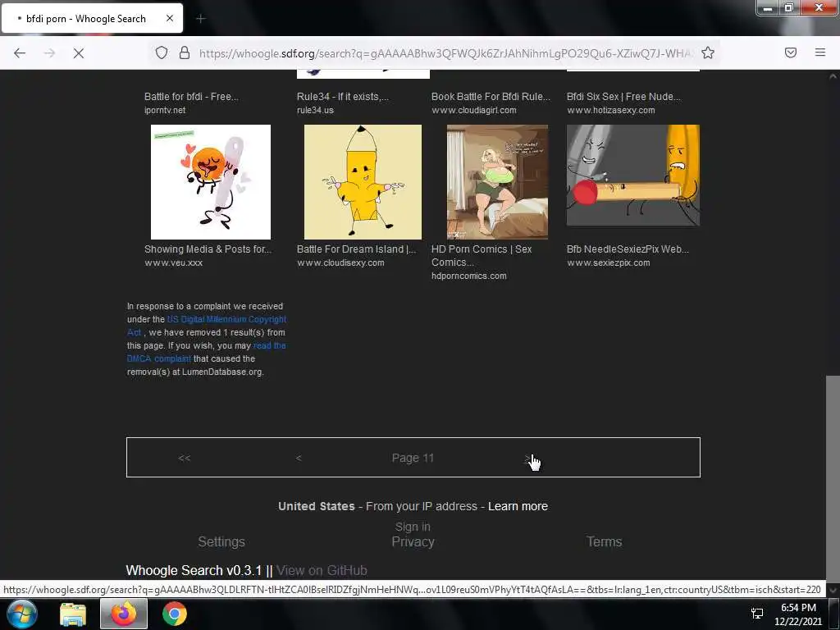Click the padlock site security icon

pyautogui.click(x=185, y=52)
